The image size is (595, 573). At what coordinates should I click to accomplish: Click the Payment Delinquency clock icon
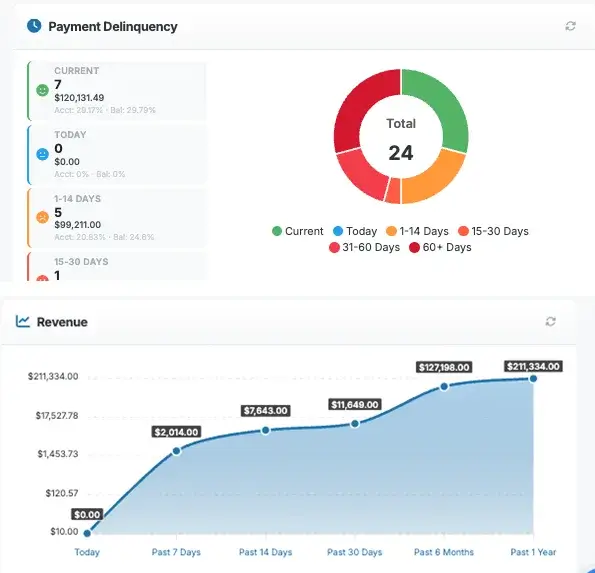pyautogui.click(x=34, y=26)
